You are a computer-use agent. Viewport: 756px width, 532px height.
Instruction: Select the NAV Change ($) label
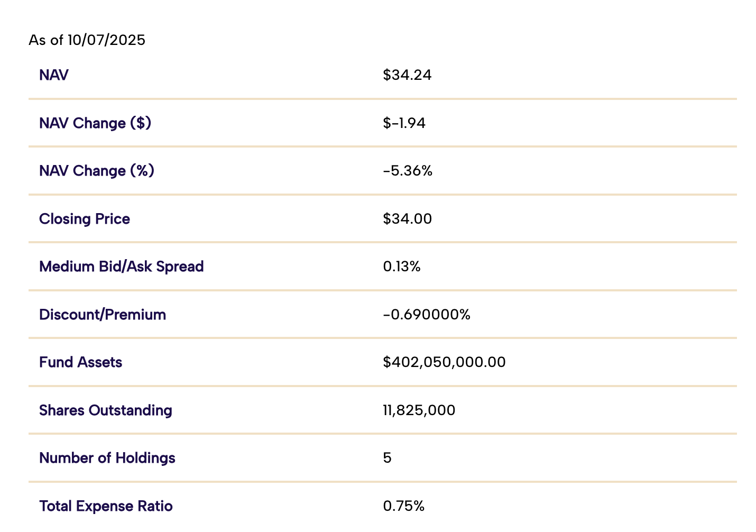point(95,123)
